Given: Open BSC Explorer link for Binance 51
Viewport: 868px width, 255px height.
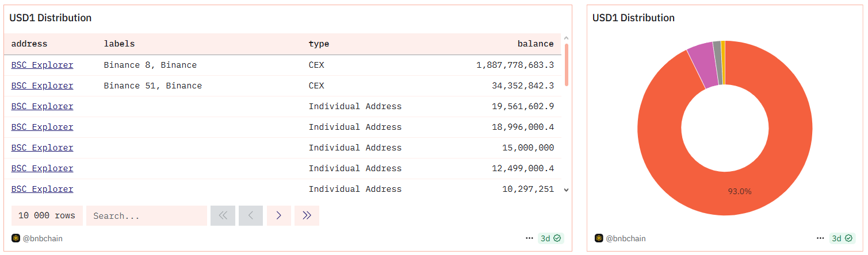Looking at the screenshot, I should click(x=42, y=86).
